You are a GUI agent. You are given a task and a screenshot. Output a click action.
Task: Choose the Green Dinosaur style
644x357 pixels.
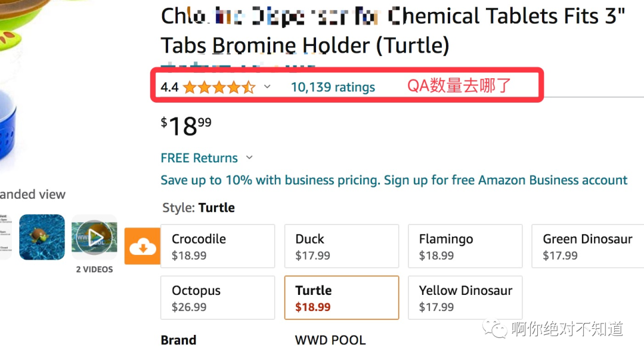587,246
